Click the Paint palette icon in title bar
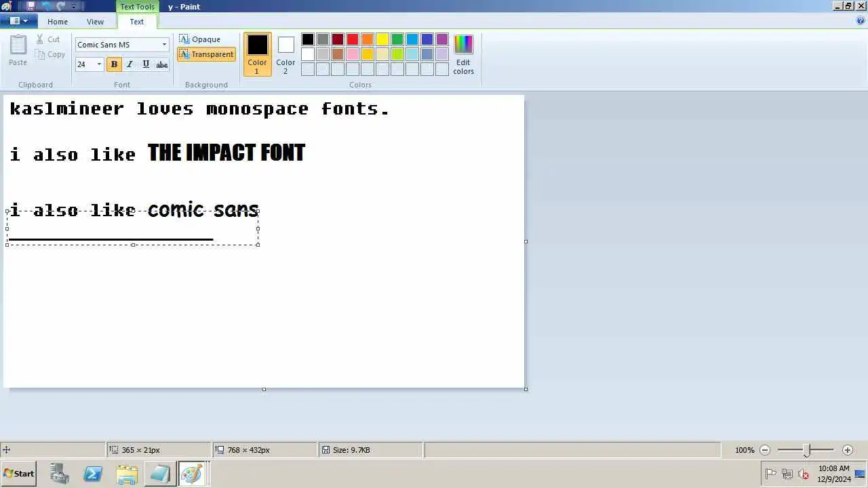The image size is (868, 488). [6, 6]
